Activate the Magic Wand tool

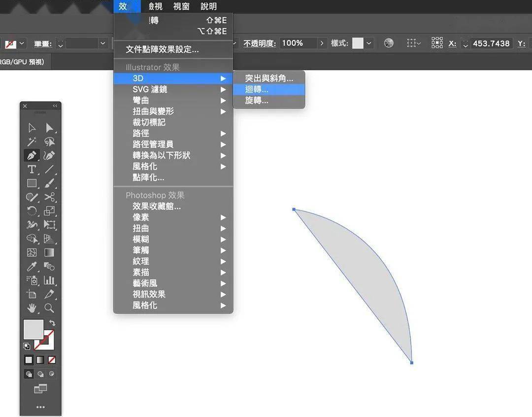point(32,141)
